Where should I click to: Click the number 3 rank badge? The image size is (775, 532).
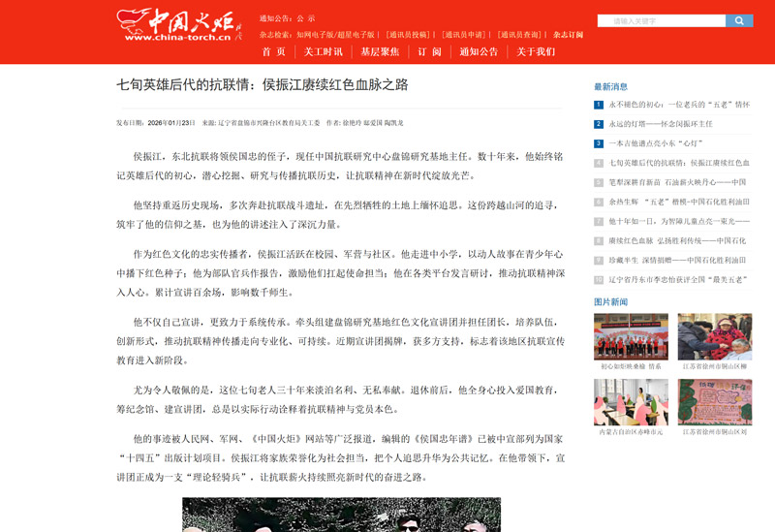coord(599,143)
